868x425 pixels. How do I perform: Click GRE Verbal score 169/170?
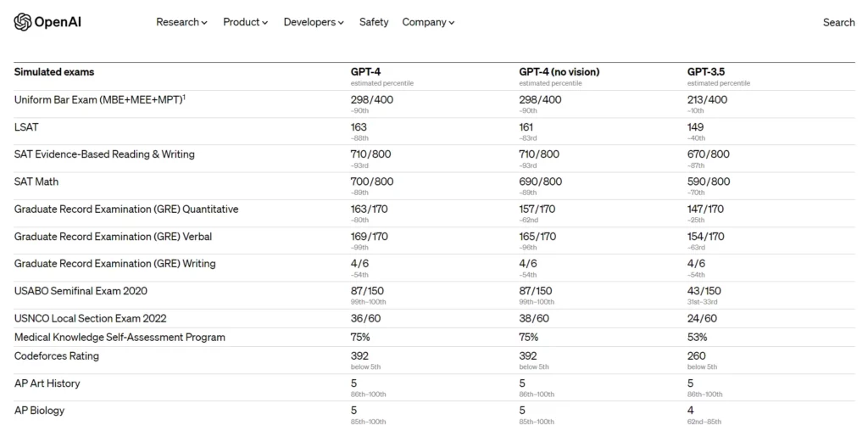370,237
